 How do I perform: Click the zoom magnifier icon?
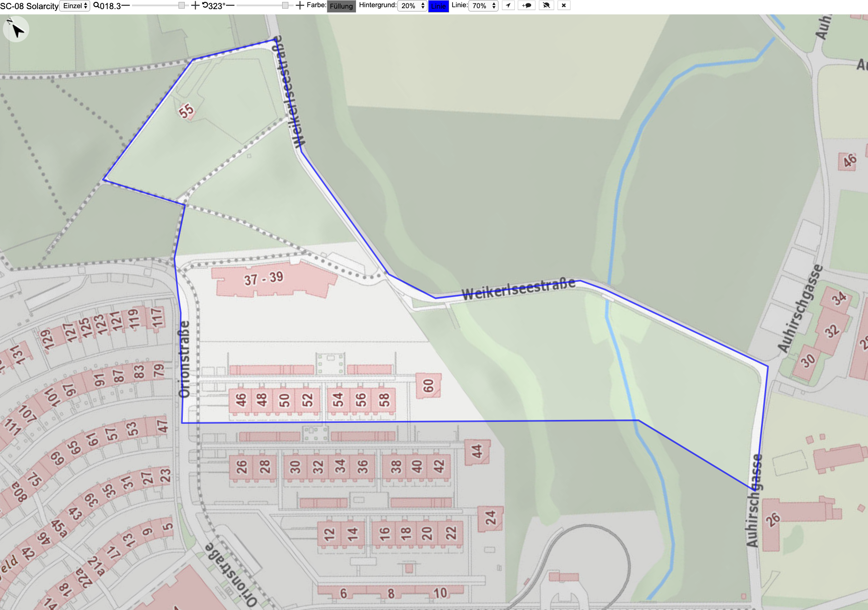(x=96, y=6)
